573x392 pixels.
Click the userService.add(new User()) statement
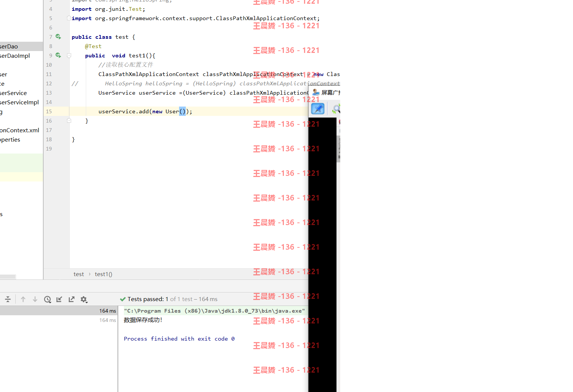click(x=145, y=111)
